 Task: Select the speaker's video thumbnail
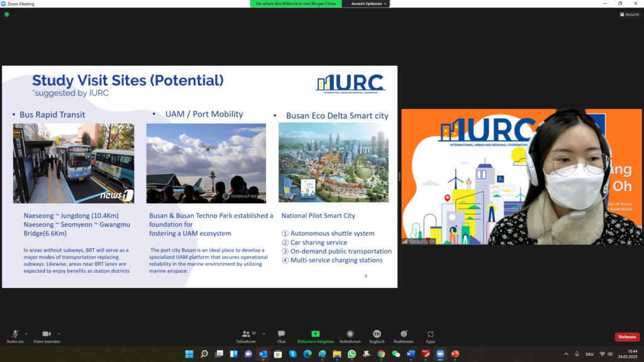[521, 177]
